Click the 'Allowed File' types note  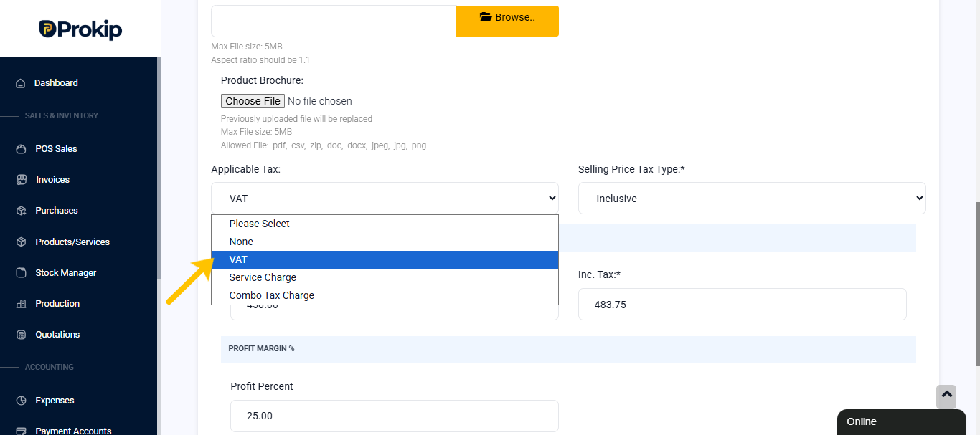(x=324, y=145)
